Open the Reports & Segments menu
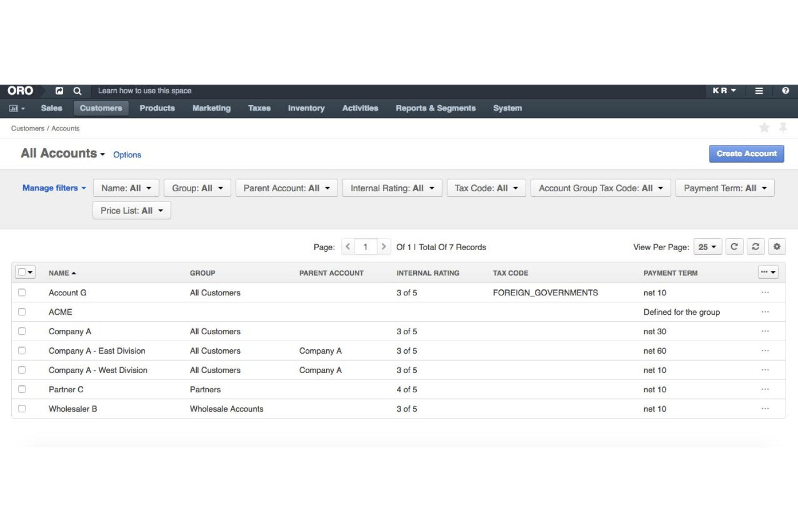Screen dimensions: 798x532 pos(436,108)
